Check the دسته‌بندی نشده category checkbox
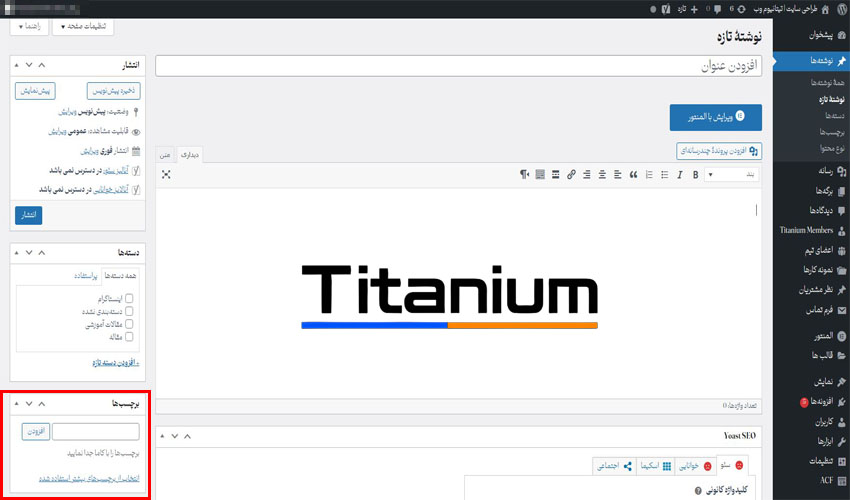The image size is (850, 500). (x=129, y=311)
